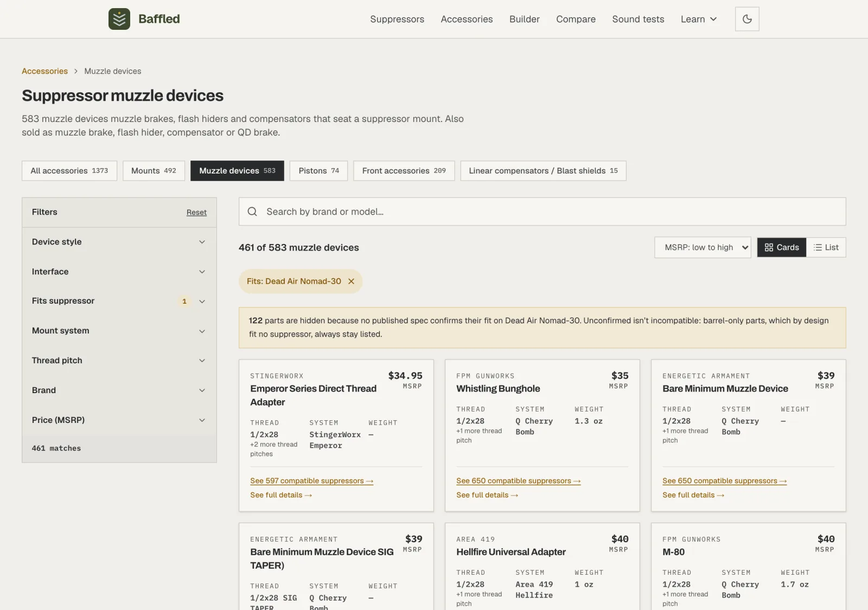Viewport: 868px width, 610px height.
Task: See full details for Whistling Bunghole
Action: (x=487, y=495)
